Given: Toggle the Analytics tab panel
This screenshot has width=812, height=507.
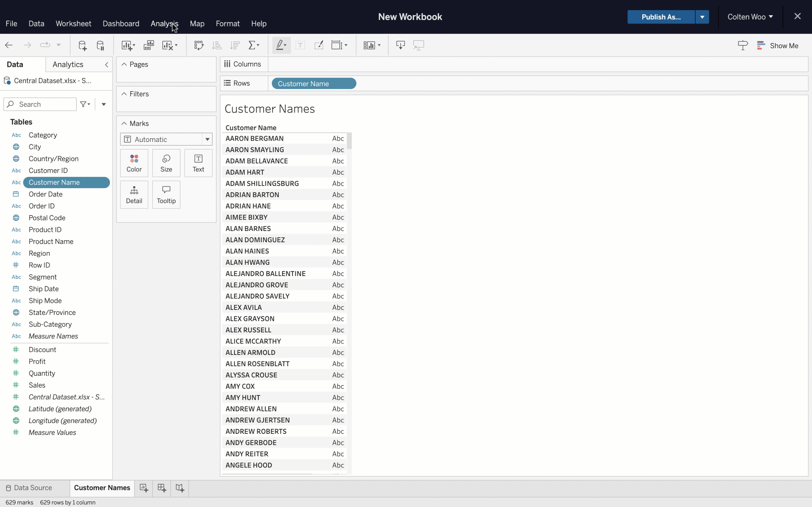Looking at the screenshot, I should click(68, 64).
